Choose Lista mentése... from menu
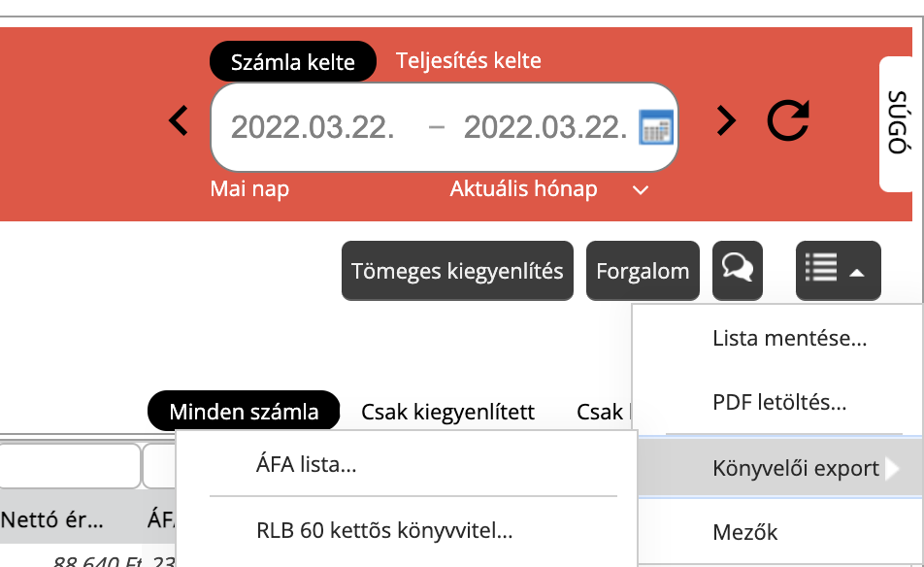 [788, 339]
